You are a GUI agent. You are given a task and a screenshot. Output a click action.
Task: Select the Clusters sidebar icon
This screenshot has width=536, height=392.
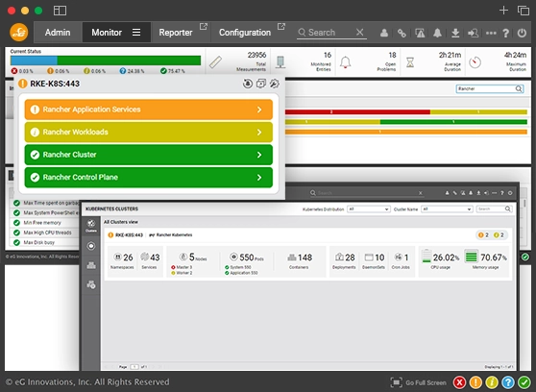pyautogui.click(x=91, y=226)
